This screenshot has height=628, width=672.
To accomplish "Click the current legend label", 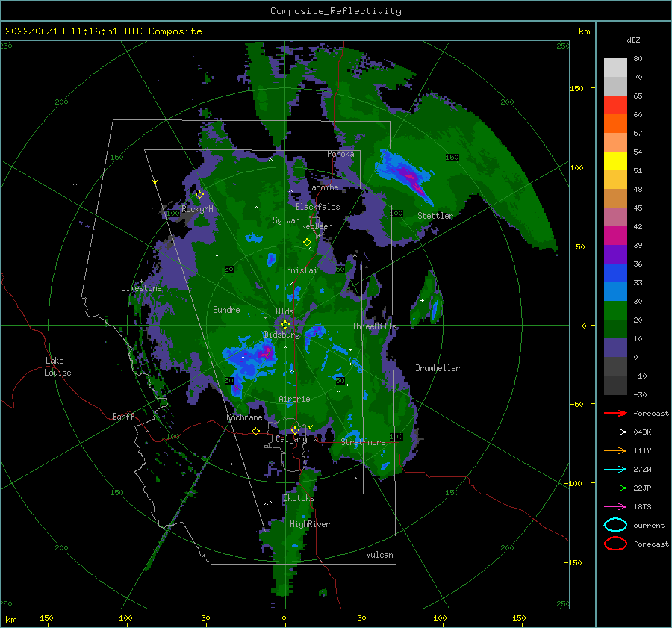I will 649,525.
